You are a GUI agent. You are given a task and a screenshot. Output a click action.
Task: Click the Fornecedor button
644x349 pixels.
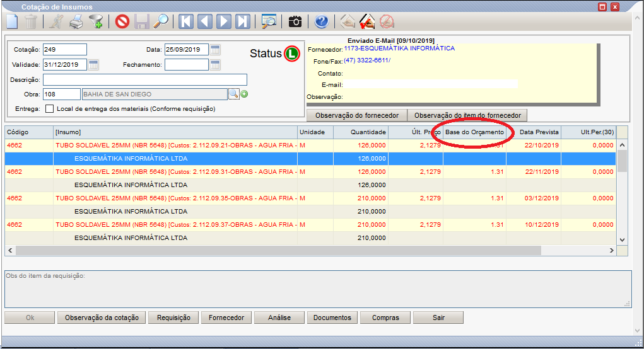coord(226,318)
